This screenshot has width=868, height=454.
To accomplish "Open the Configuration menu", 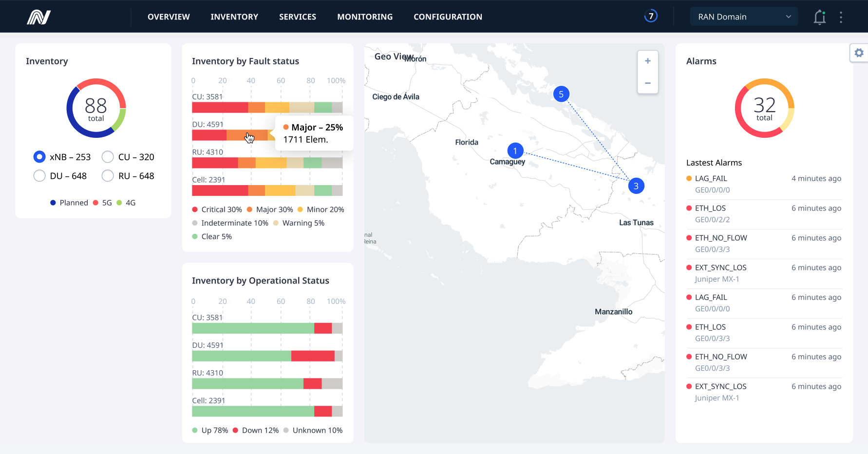I will (448, 17).
